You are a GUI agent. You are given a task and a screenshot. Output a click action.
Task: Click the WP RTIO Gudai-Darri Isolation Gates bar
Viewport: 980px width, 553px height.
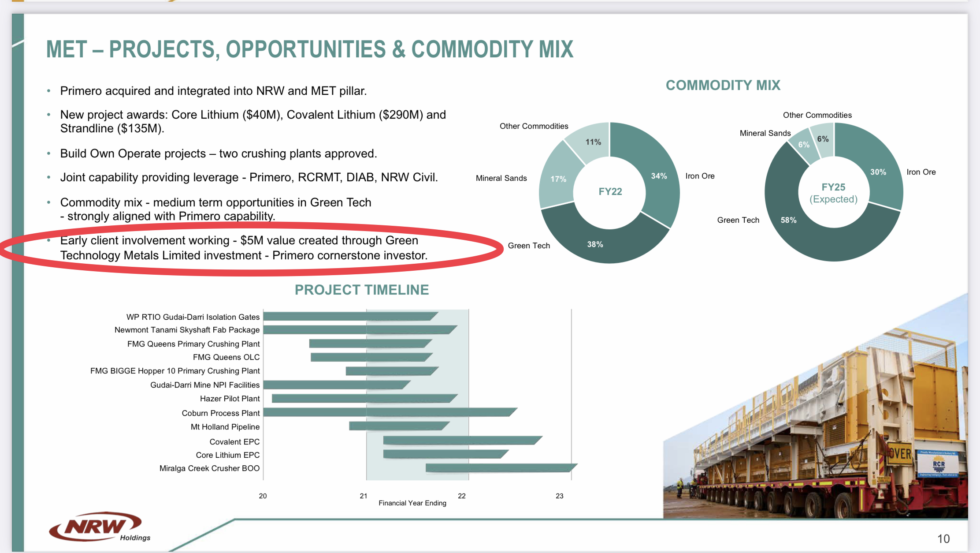[350, 316]
